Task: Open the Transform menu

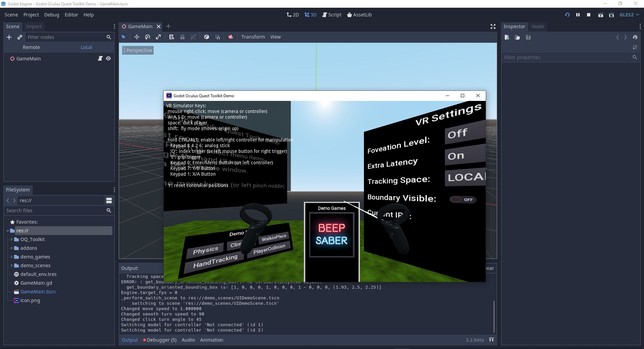Action: 253,37
